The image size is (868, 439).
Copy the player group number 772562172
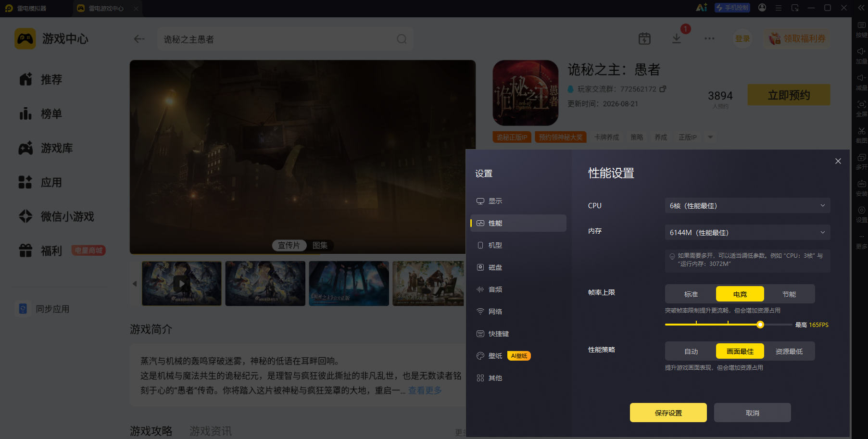pyautogui.click(x=663, y=89)
